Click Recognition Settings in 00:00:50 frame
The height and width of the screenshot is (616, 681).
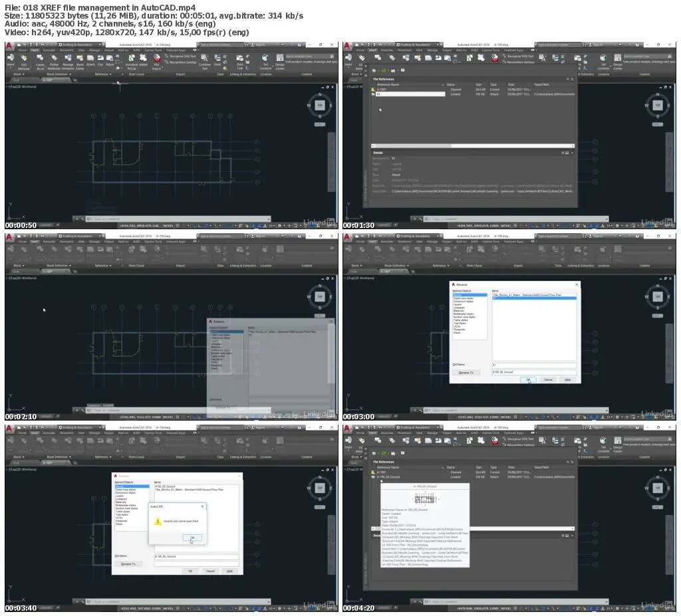click(x=182, y=62)
